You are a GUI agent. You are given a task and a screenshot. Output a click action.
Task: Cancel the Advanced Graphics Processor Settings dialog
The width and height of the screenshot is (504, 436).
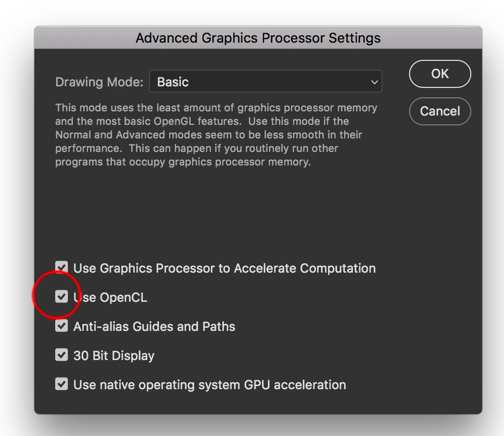pos(440,111)
